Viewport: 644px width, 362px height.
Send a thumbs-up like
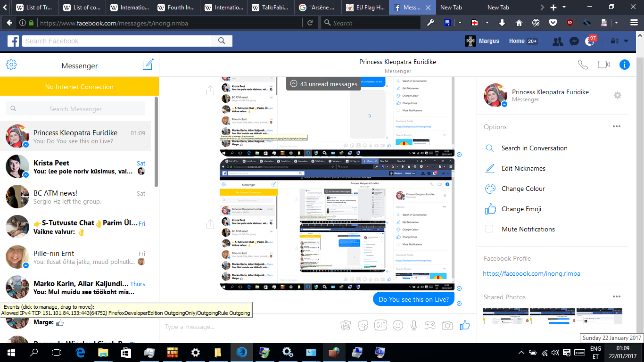coord(465,325)
